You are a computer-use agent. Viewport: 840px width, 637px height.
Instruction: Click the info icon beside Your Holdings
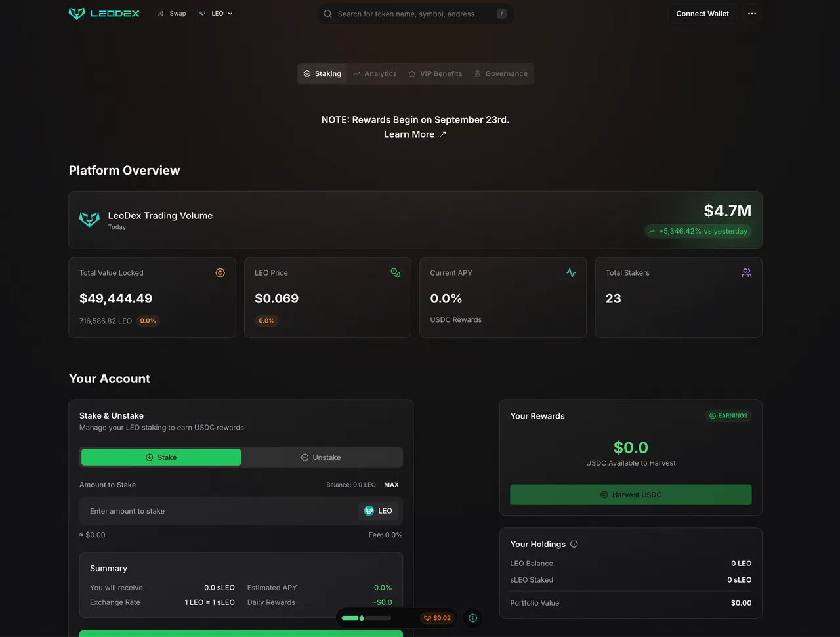pos(574,544)
